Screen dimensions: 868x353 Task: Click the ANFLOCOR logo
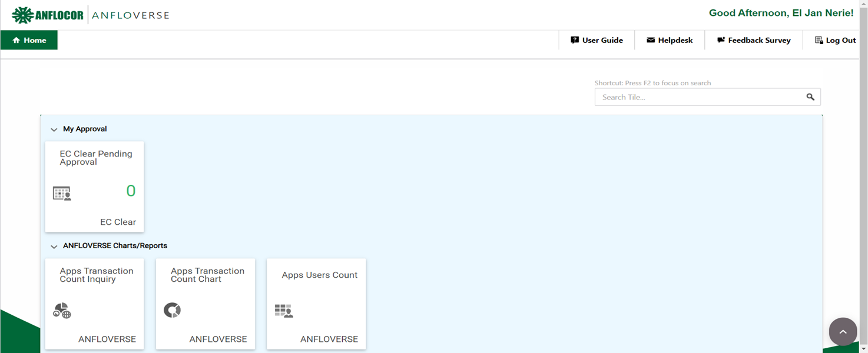(48, 15)
